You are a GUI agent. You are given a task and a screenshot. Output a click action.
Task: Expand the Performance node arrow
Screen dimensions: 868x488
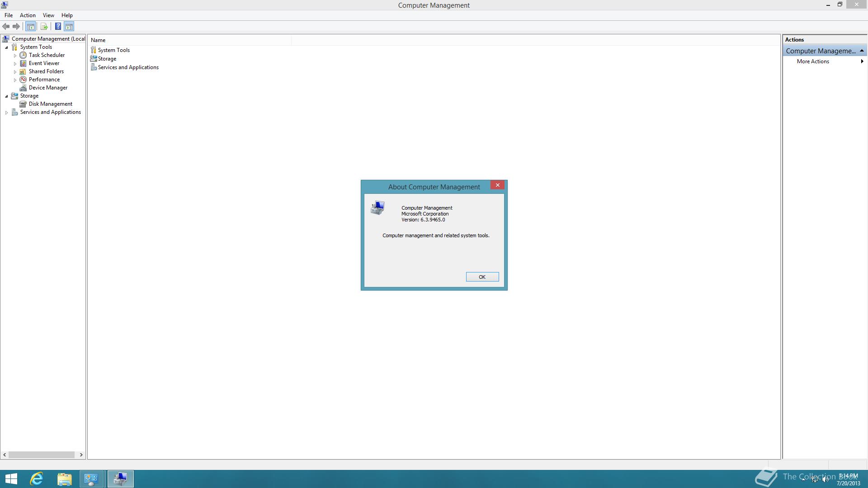[x=15, y=80]
